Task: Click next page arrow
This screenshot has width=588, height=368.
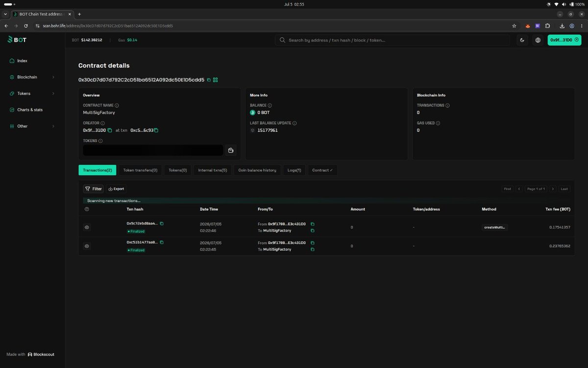Action: (x=553, y=189)
